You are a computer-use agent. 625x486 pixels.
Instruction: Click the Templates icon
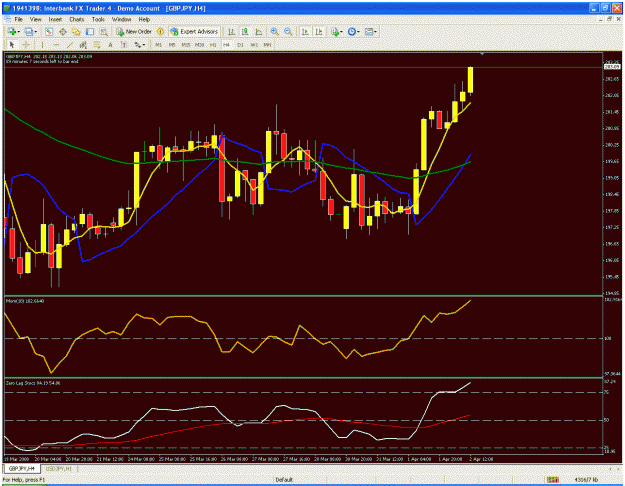click(368, 31)
